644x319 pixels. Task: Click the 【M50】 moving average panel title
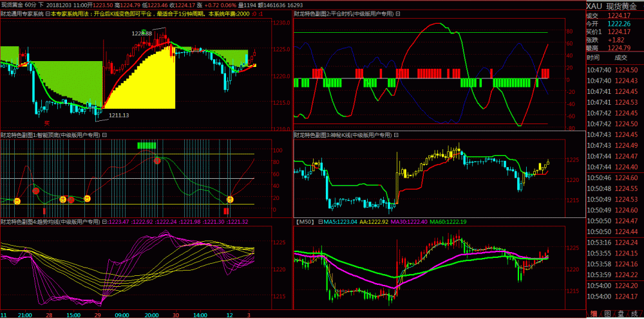(x=305, y=222)
